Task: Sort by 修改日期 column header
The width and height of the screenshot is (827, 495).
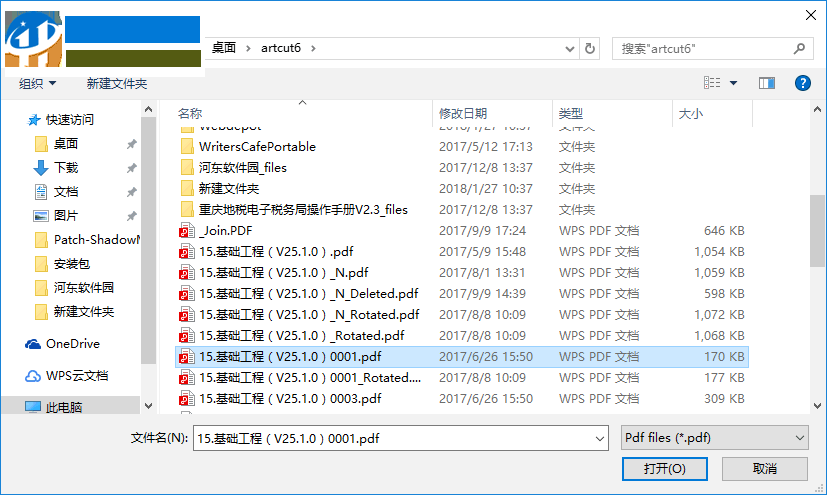Action: [x=463, y=113]
